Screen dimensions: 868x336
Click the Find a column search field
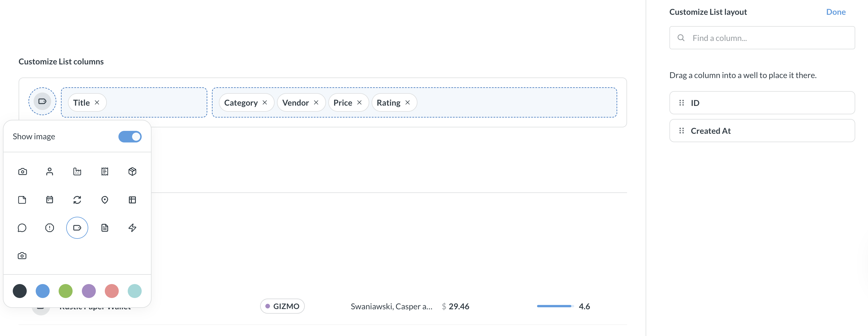[x=762, y=38]
